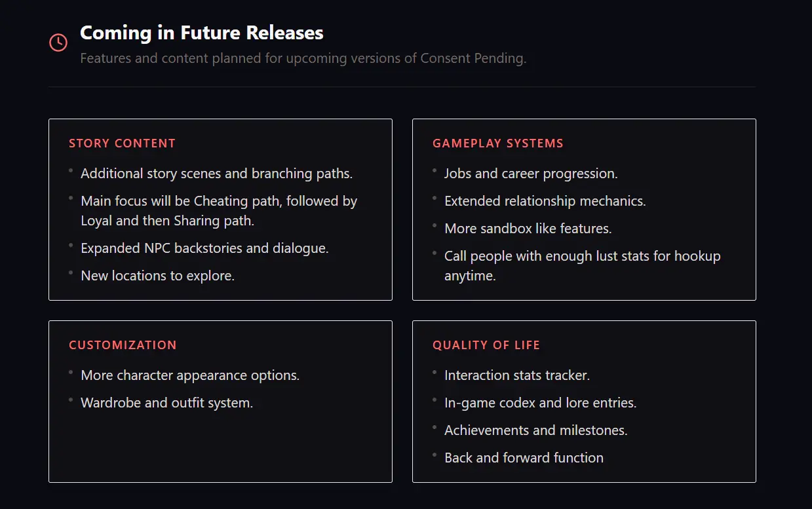Select the Story Content card title

point(122,143)
